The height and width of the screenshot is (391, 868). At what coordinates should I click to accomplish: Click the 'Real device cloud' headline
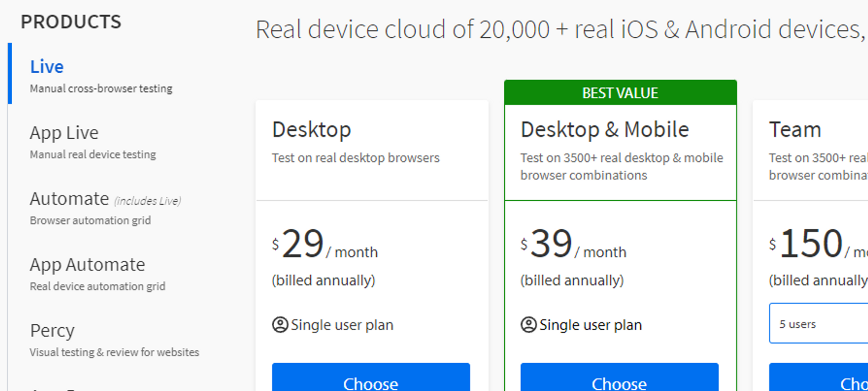560,29
